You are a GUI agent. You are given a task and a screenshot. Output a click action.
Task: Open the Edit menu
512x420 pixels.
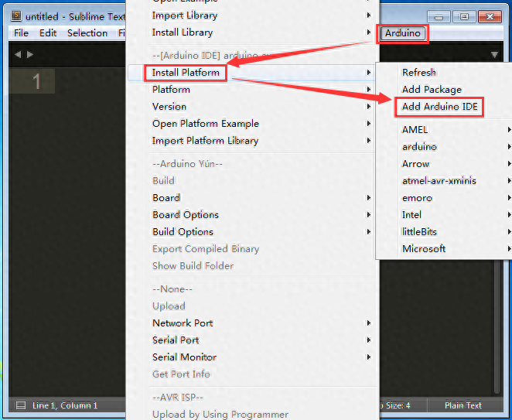tap(48, 33)
